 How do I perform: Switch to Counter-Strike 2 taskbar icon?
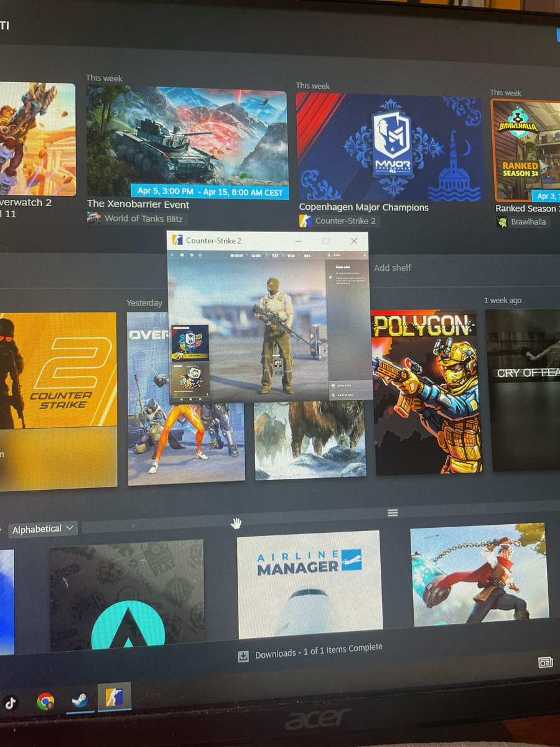[114, 698]
